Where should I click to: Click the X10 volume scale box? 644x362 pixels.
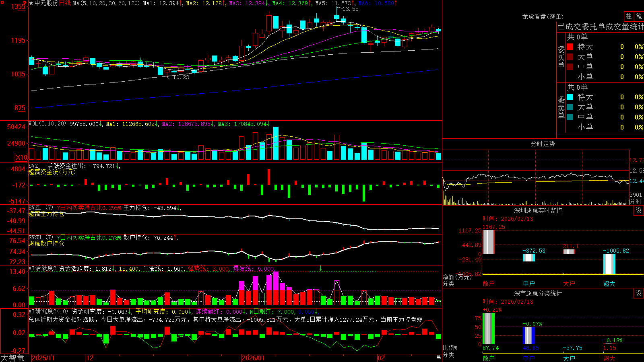[x=21, y=157]
